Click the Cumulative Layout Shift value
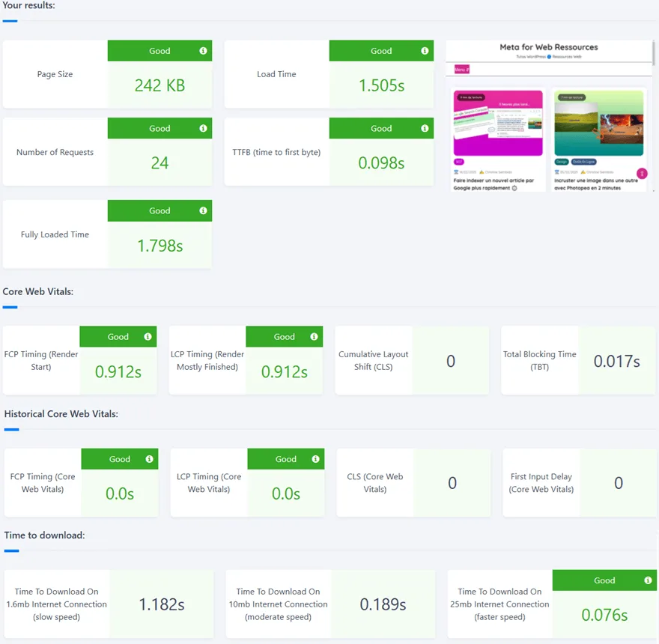 (x=450, y=360)
